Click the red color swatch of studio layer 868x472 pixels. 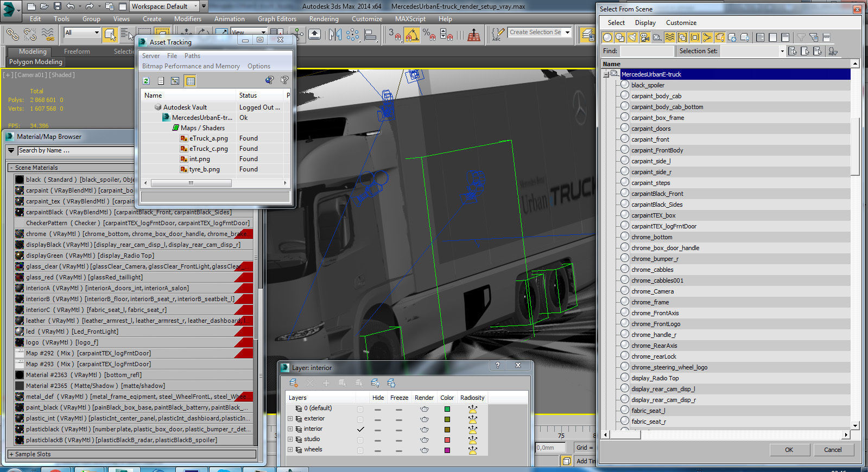[447, 439]
